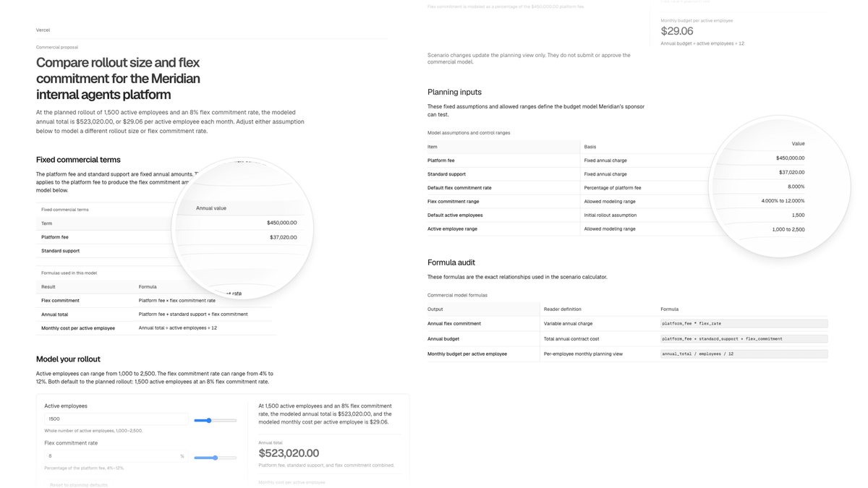The image size is (868, 488).
Task: Click the Value column header in inputs table
Action: 798,144
